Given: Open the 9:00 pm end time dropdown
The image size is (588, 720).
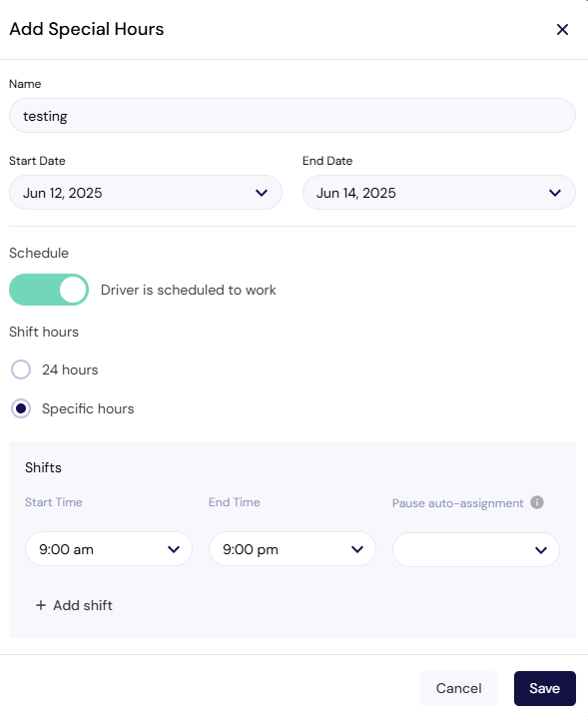Looking at the screenshot, I should (292, 549).
